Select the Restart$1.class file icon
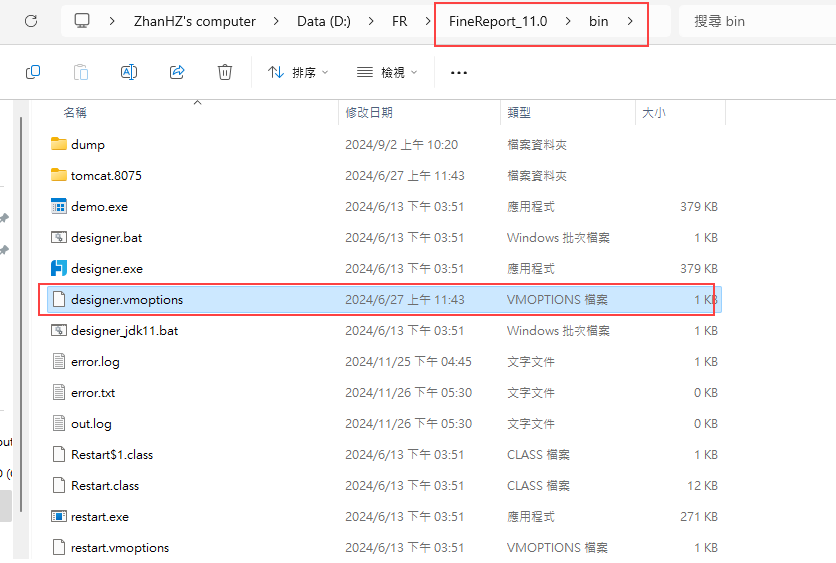The image size is (836, 563). (59, 454)
